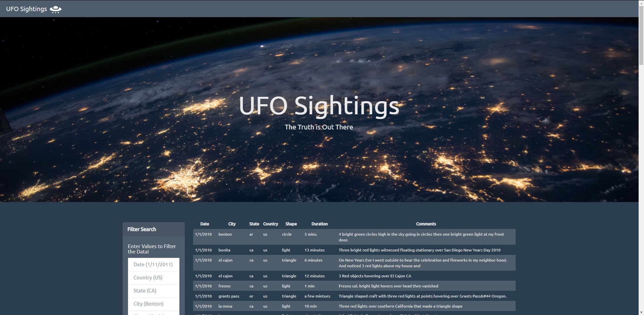Select the '12 minutes' duration cell
Image resolution: width=644 pixels, height=315 pixels.
coord(315,276)
